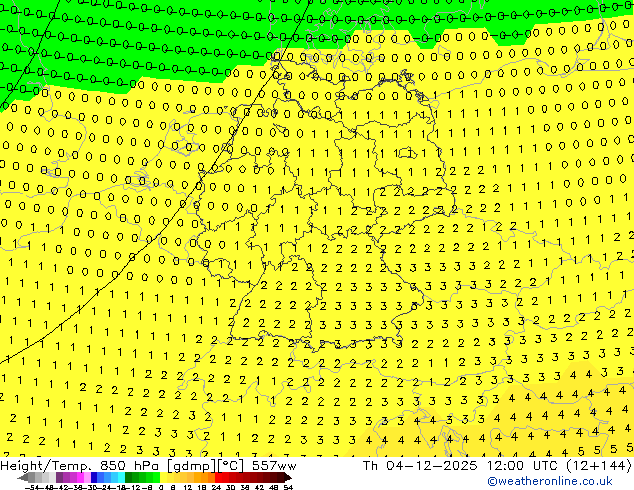Image resolution: width=634 pixels, height=490 pixels.
Task: Click the dark blue legend swatch at -30
Action: (x=94, y=478)
